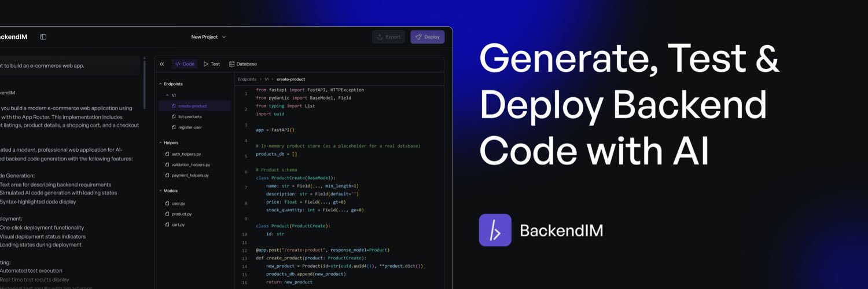868x289 pixels.
Task: Collapse file tree with double-chevron icon
Action: pyautogui.click(x=162, y=64)
